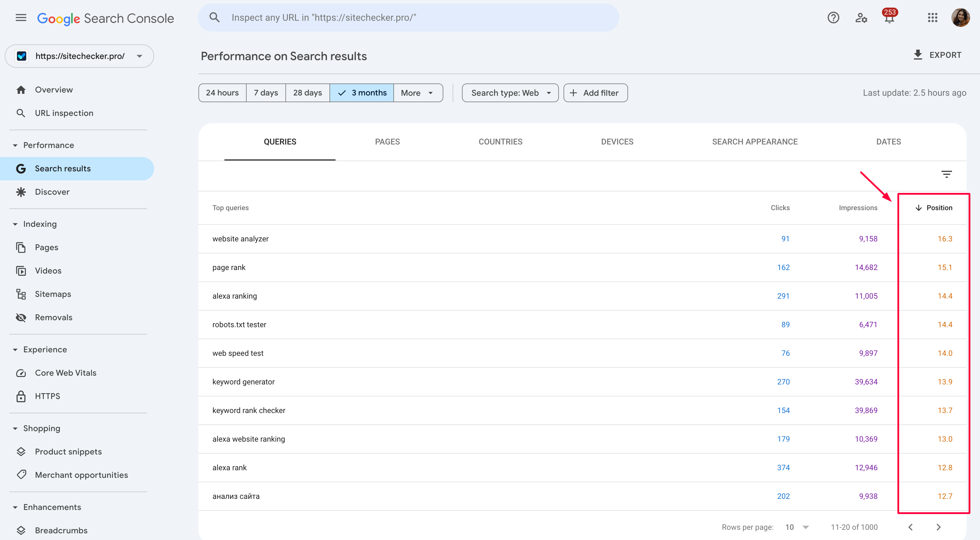The image size is (980, 540).
Task: Open the 'анализ сайта' query row
Action: 582,496
